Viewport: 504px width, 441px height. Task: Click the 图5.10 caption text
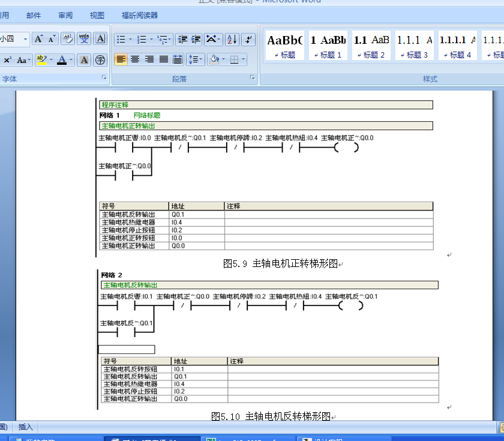coord(271,416)
